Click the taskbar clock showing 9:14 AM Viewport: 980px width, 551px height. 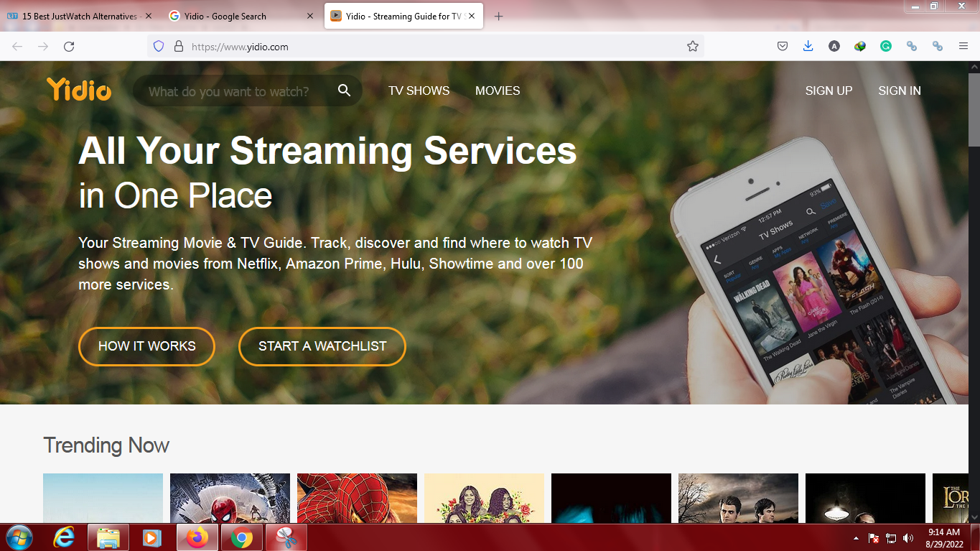(944, 538)
